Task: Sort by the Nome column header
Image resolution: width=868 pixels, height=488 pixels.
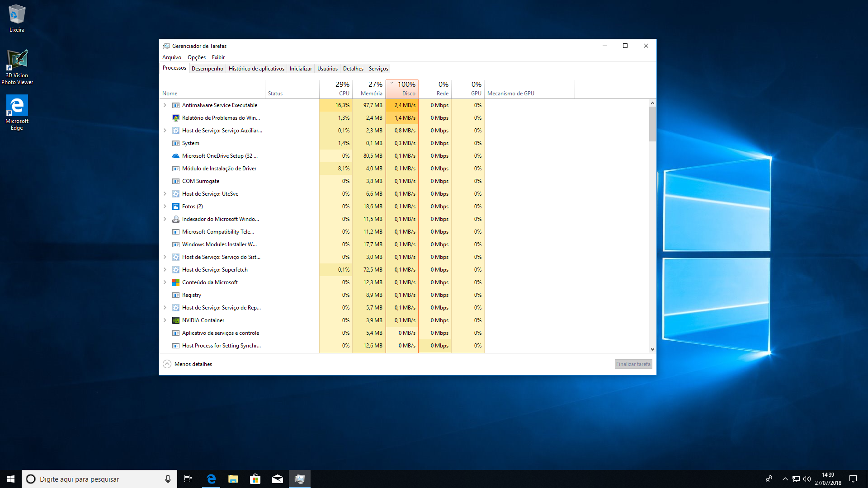Action: click(212, 89)
